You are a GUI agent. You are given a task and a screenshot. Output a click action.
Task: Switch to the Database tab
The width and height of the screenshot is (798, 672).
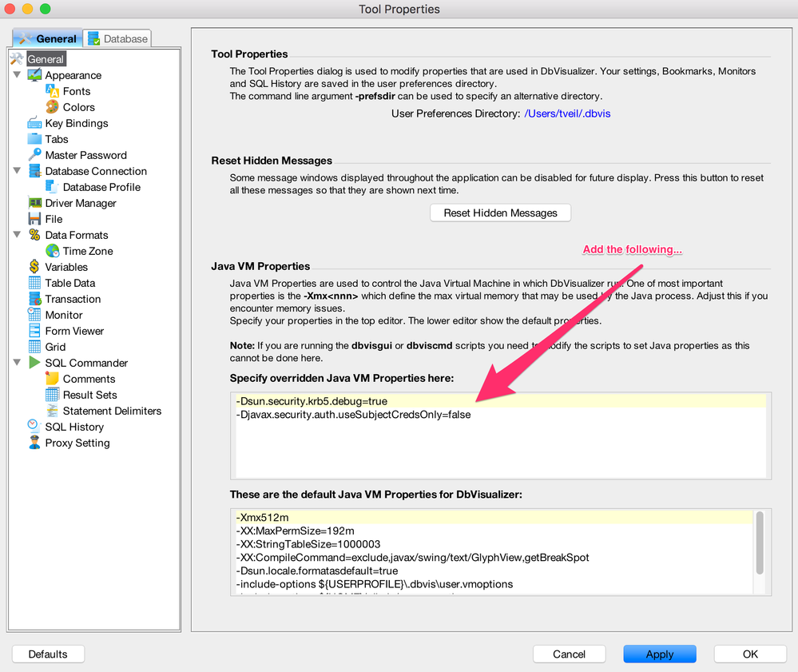tap(117, 38)
